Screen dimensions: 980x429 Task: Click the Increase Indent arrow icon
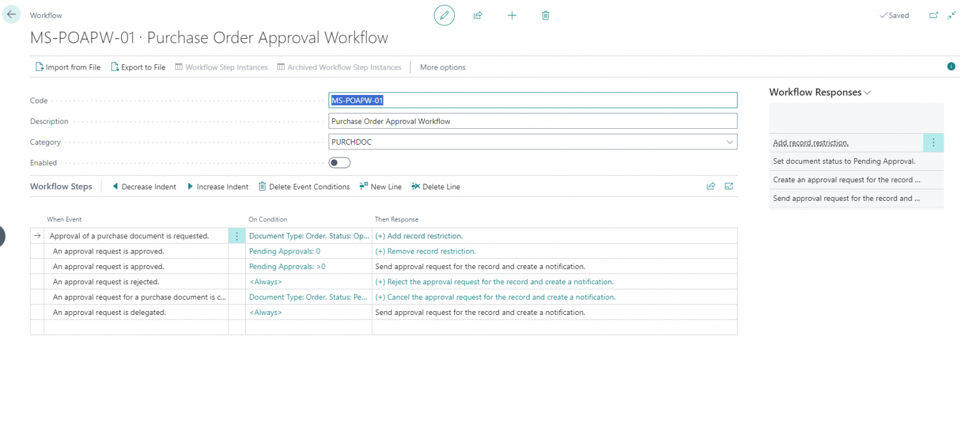click(x=190, y=186)
